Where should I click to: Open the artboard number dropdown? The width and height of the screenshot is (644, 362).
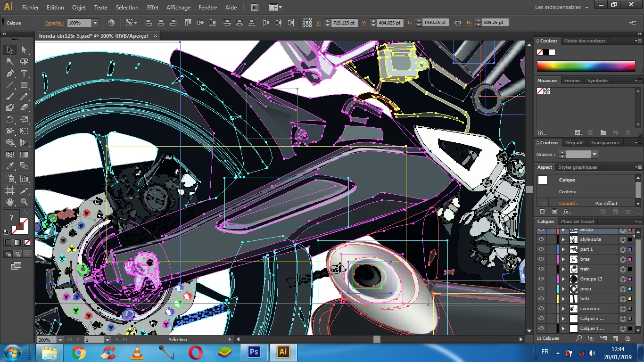point(107,339)
